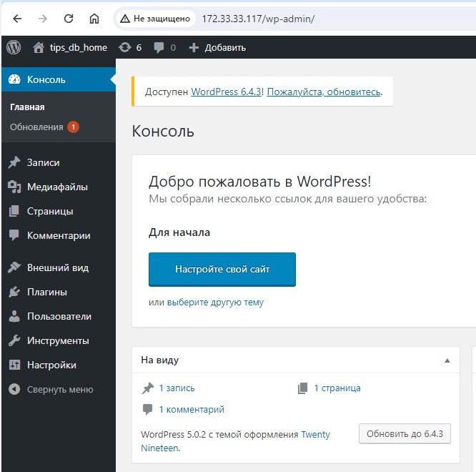Collapse the На виду widget panel
This screenshot has height=472, width=476.
pos(447,360)
